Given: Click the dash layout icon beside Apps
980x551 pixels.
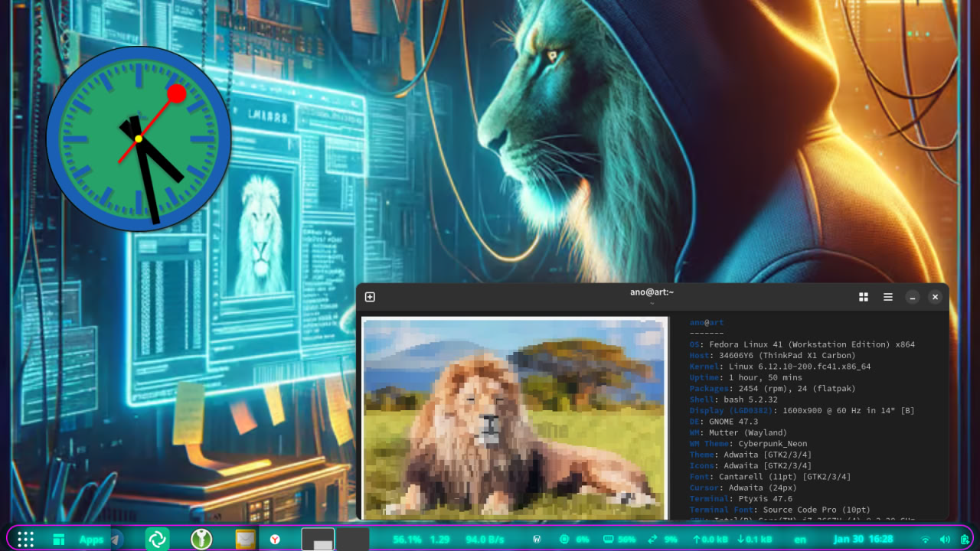Looking at the screenshot, I should pyautogui.click(x=58, y=540).
